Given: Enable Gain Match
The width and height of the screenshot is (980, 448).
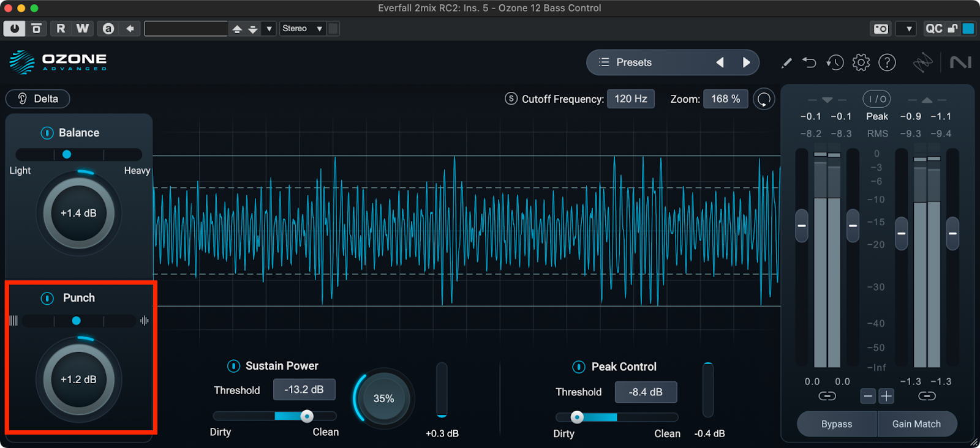Looking at the screenshot, I should 916,424.
